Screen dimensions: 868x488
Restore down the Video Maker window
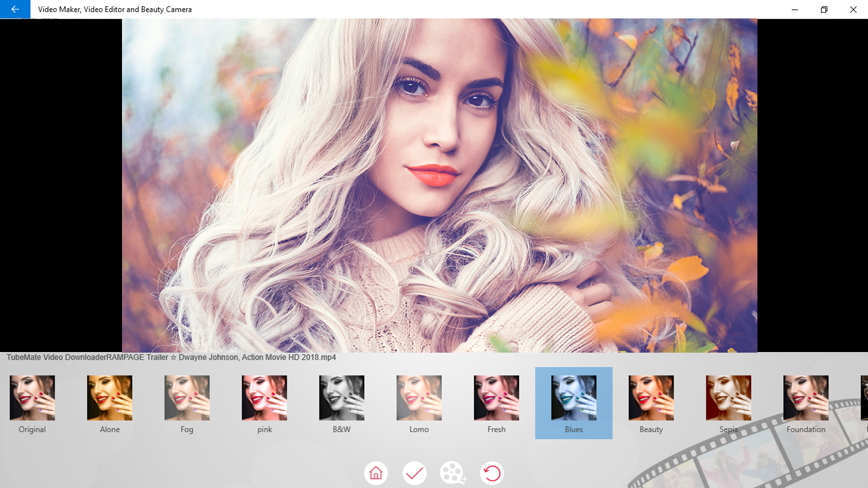coord(824,10)
